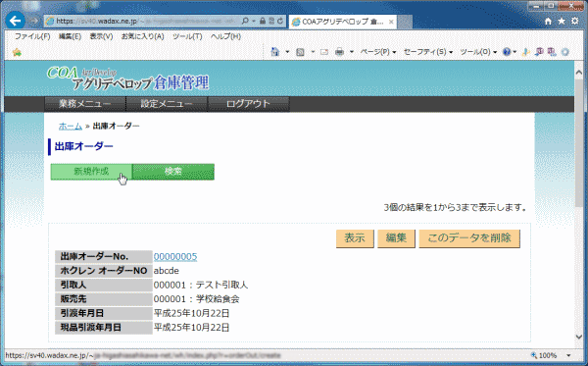This screenshot has width=588, height=366.
Task: Click the scrollbar down arrow
Action: tap(578, 337)
